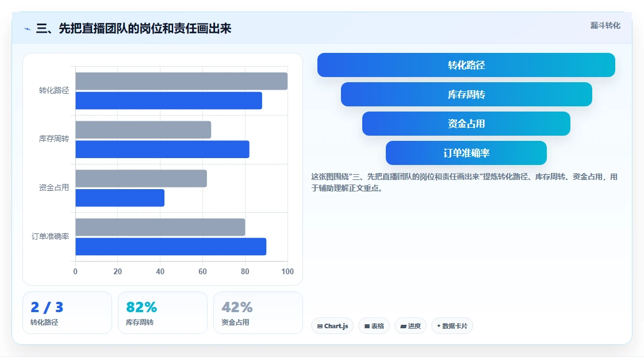Click the 82% stat value
The image size is (644, 357).
pos(141,308)
